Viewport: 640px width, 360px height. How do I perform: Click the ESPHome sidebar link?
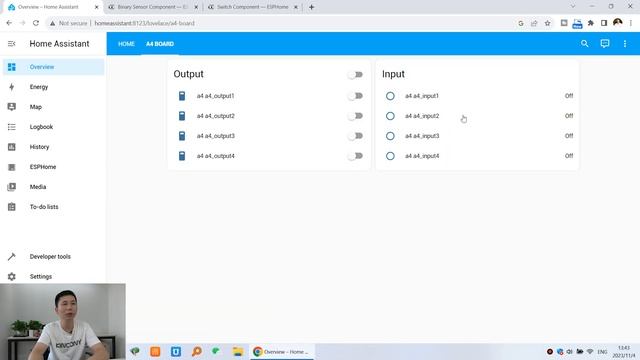(43, 167)
